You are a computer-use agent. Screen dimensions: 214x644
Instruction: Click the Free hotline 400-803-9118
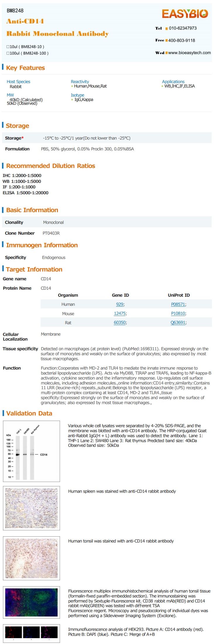(x=182, y=40)
